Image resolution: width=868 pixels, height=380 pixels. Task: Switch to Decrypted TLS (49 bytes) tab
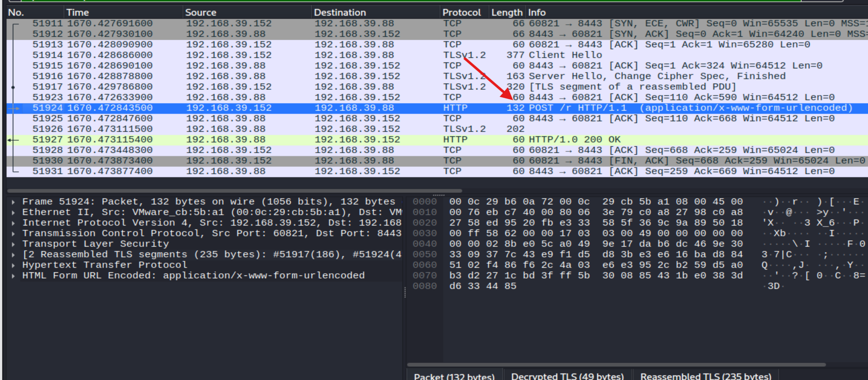[567, 375]
